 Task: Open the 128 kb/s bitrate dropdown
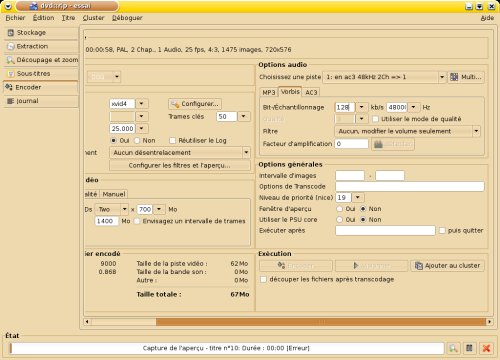362,107
